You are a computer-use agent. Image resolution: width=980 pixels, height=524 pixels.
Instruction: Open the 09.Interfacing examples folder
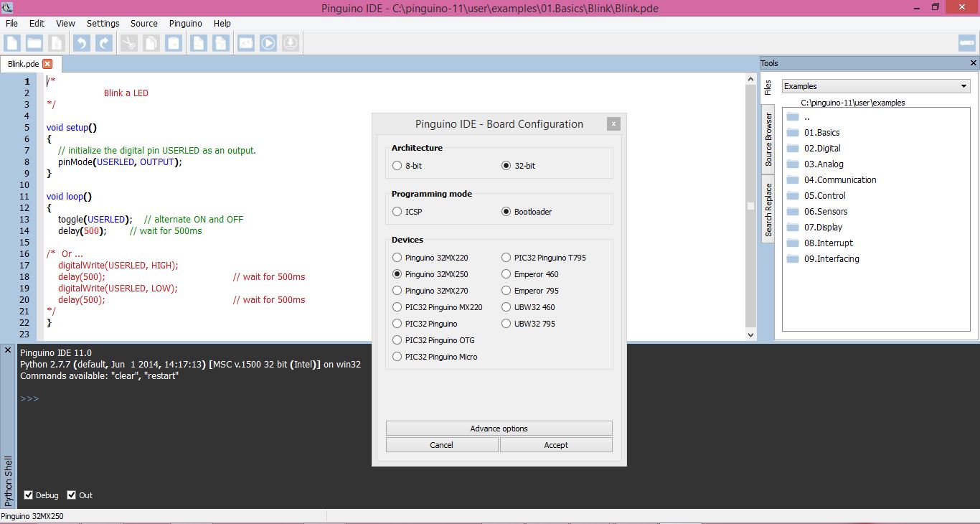(x=823, y=259)
